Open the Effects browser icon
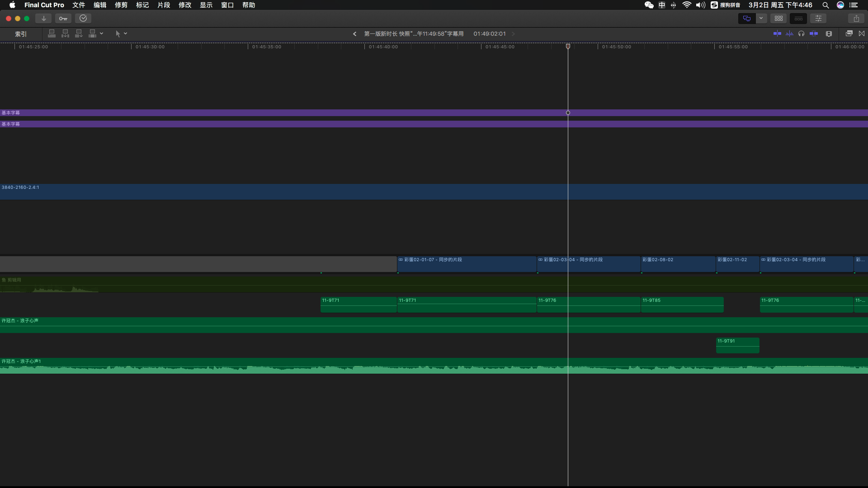 pyautogui.click(x=849, y=33)
